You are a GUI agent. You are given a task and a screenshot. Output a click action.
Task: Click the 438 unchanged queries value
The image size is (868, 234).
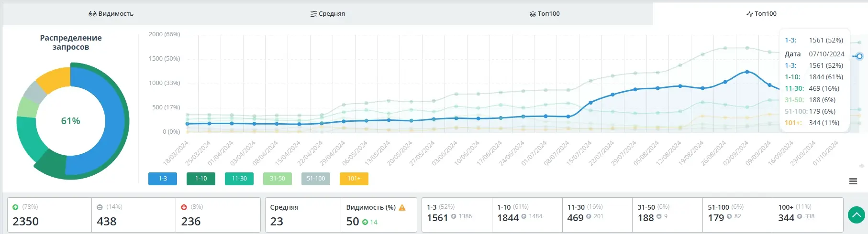click(107, 222)
